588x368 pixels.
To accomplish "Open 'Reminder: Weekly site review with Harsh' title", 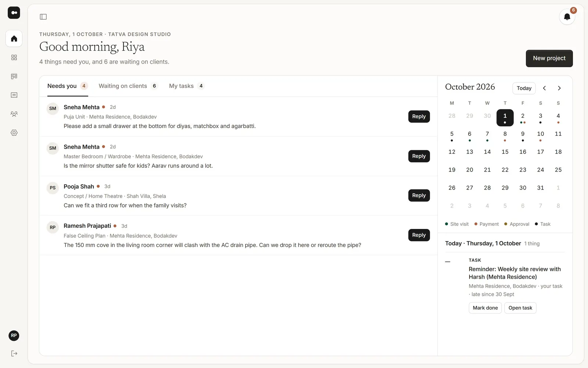I will pos(514,273).
